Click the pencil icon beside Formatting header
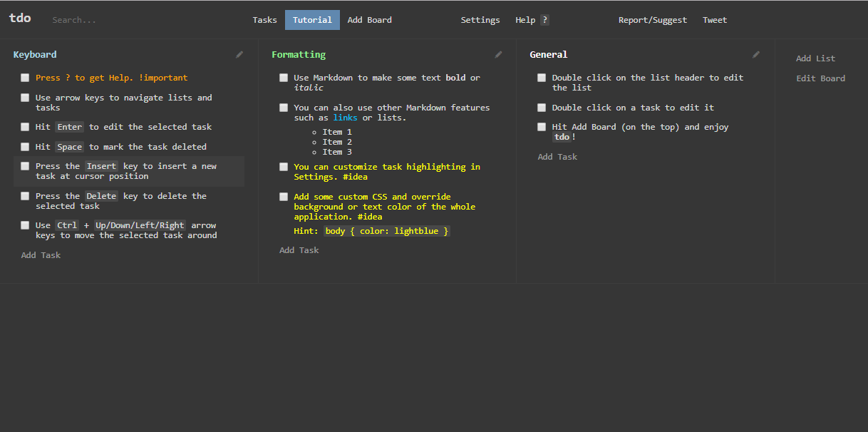 click(498, 54)
